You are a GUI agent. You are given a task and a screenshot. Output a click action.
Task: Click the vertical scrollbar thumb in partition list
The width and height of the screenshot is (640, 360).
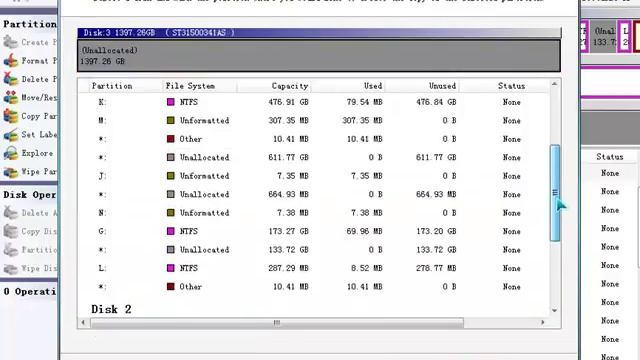[x=555, y=193]
